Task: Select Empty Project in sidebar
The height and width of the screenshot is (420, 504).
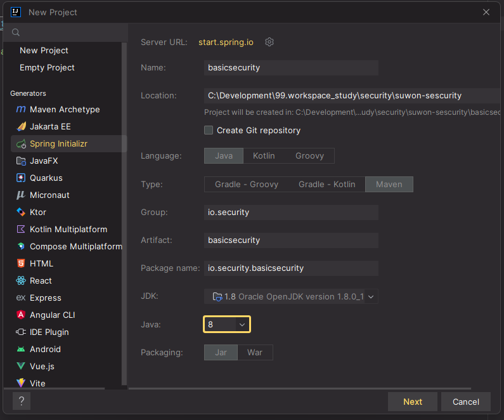Action: pyautogui.click(x=47, y=67)
